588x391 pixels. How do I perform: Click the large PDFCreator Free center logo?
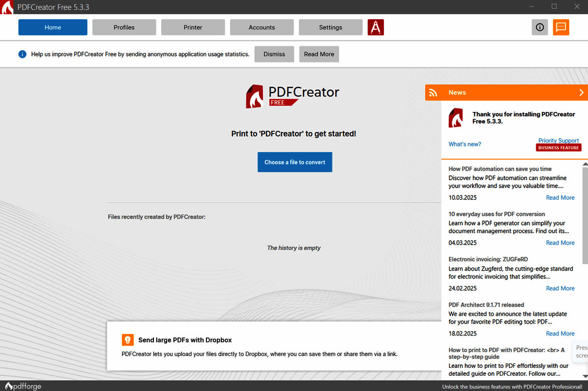[293, 96]
